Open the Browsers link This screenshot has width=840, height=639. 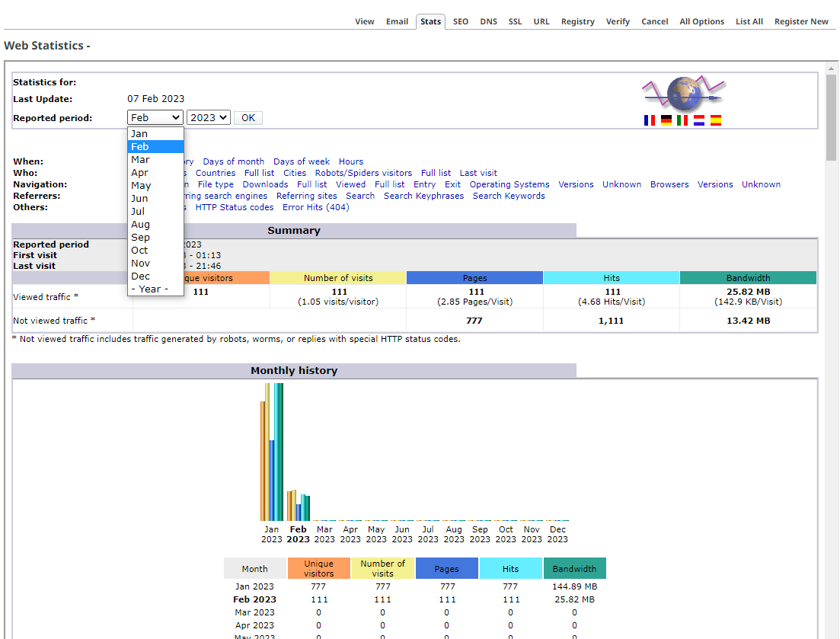pos(669,184)
